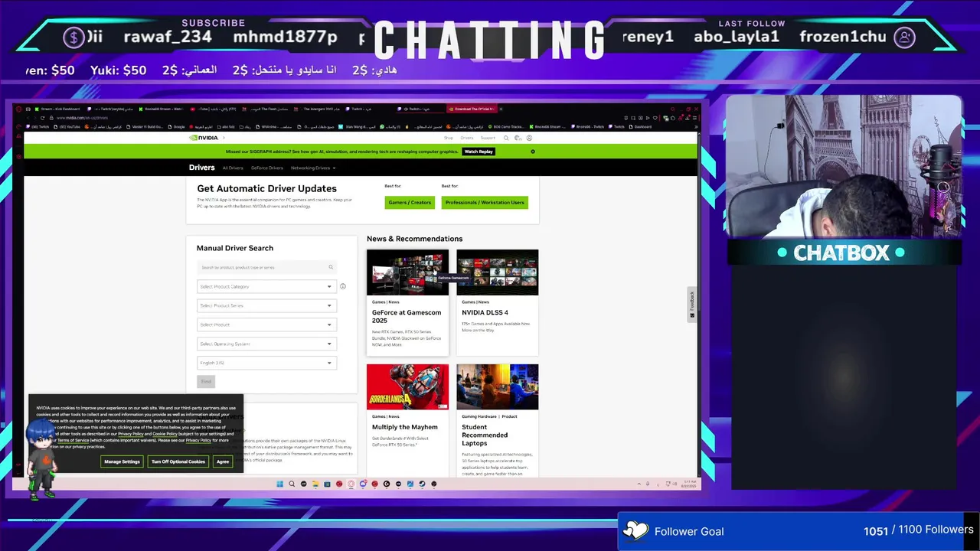Open the Borderlands 4 thumbnail image
The height and width of the screenshot is (551, 980).
[x=407, y=386]
